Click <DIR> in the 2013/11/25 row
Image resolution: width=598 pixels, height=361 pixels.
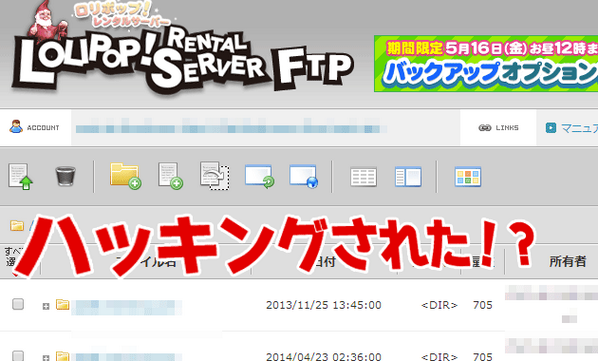(x=439, y=305)
